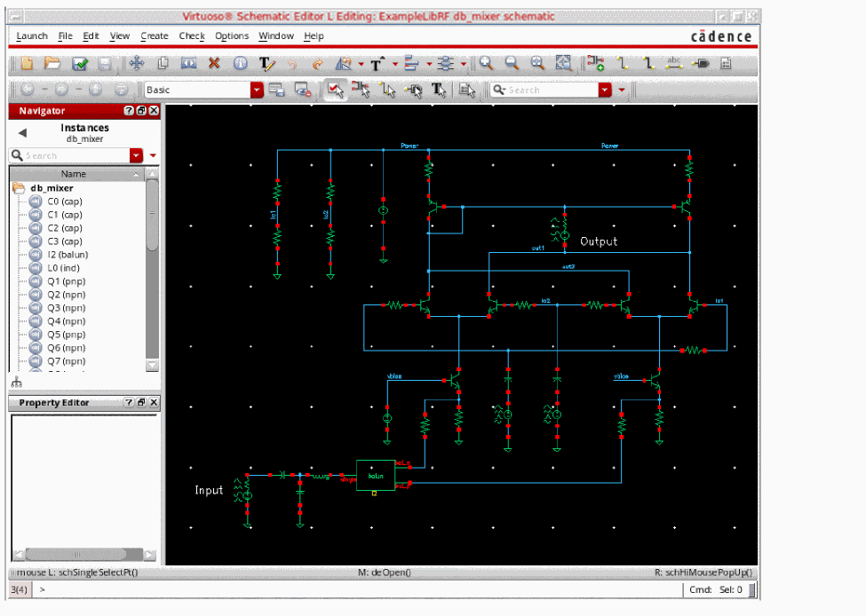Click the Create Pin icon
Screen dimensions: 866x616
click(700, 64)
